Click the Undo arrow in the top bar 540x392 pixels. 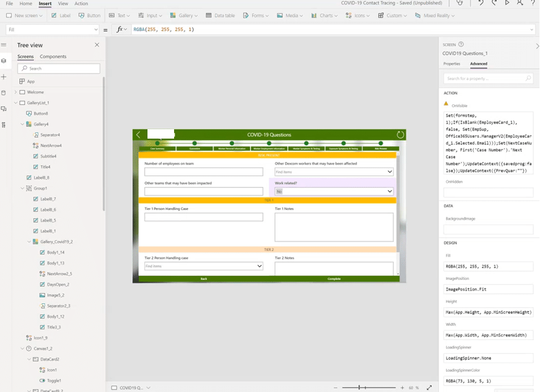pyautogui.click(x=481, y=3)
